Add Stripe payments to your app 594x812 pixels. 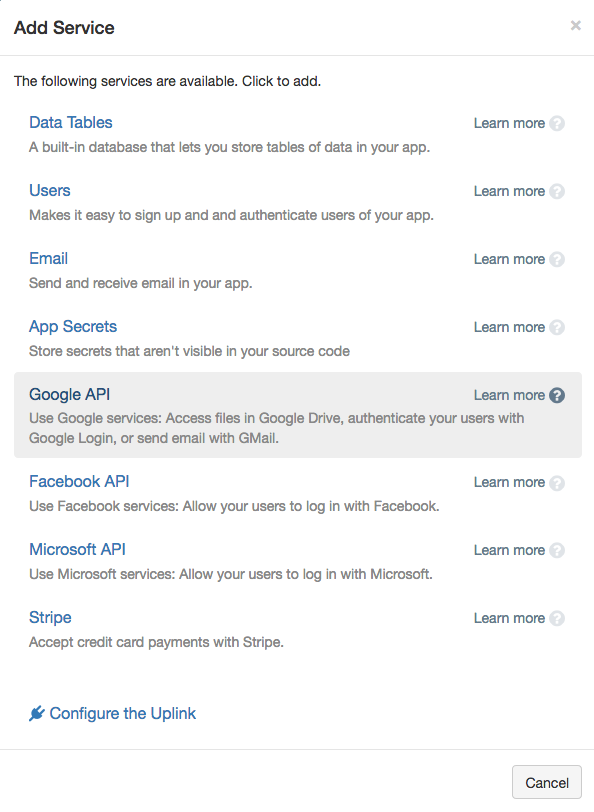point(51,617)
